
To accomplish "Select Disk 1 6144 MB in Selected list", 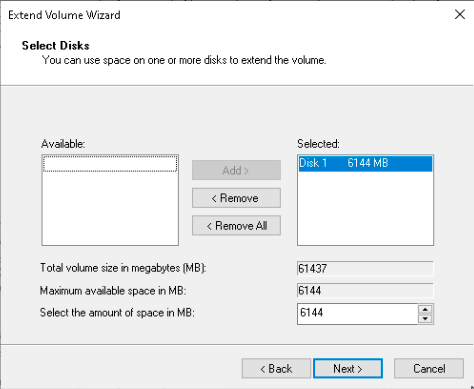I will [365, 163].
